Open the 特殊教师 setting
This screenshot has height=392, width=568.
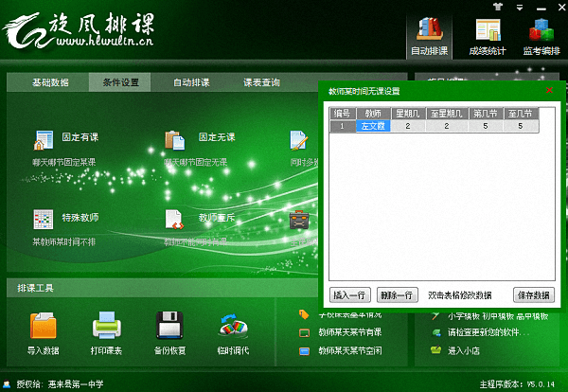[x=44, y=220]
